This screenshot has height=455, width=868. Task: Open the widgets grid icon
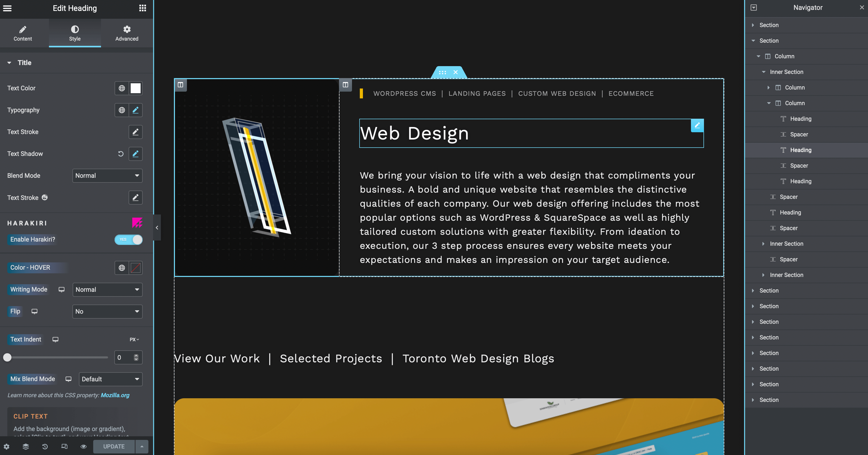pos(142,8)
